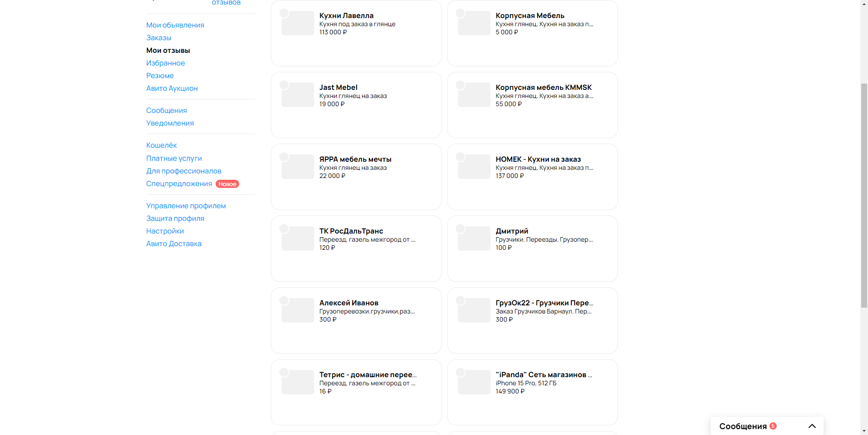Open Резюме page
This screenshot has width=868, height=435.
coord(160,76)
